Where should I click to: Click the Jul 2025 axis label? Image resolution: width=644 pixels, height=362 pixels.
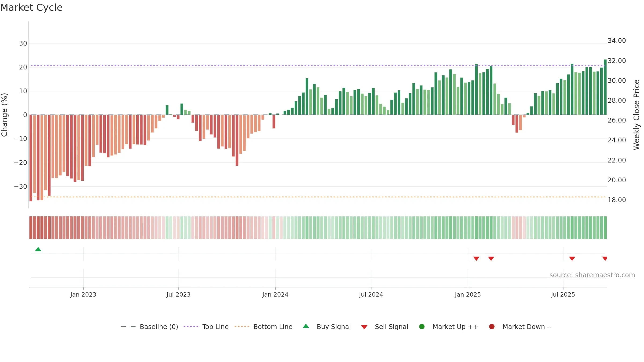[563, 295]
